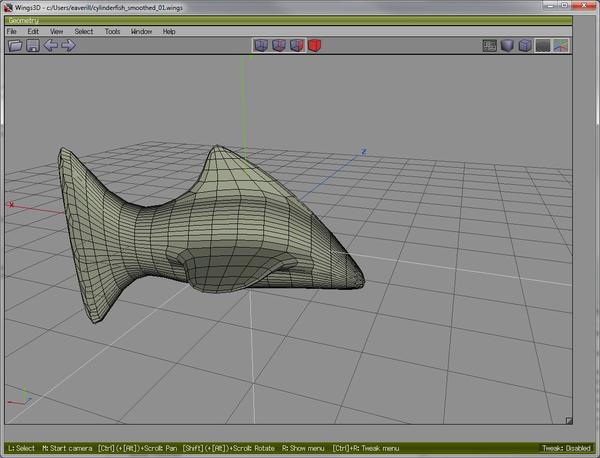
Task: Switch to face selection mode
Action: tap(297, 45)
